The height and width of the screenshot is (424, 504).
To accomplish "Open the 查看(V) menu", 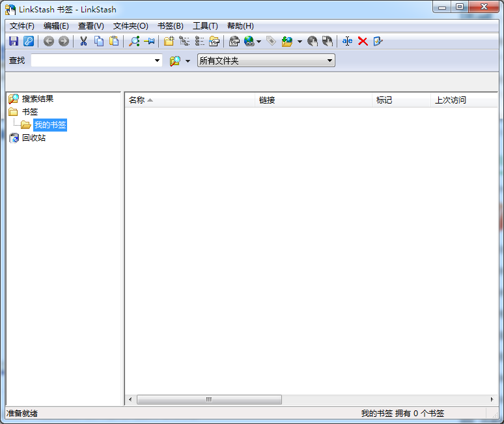I will coord(91,26).
